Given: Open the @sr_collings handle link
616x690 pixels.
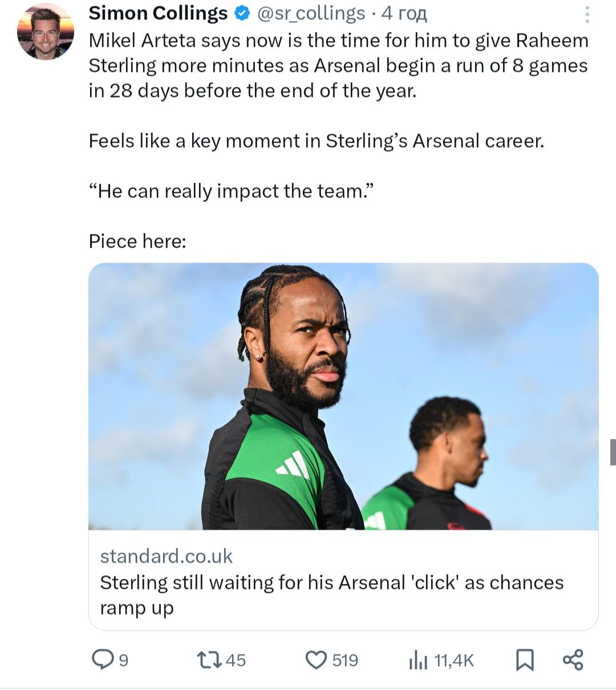Looking at the screenshot, I should pyautogui.click(x=311, y=13).
